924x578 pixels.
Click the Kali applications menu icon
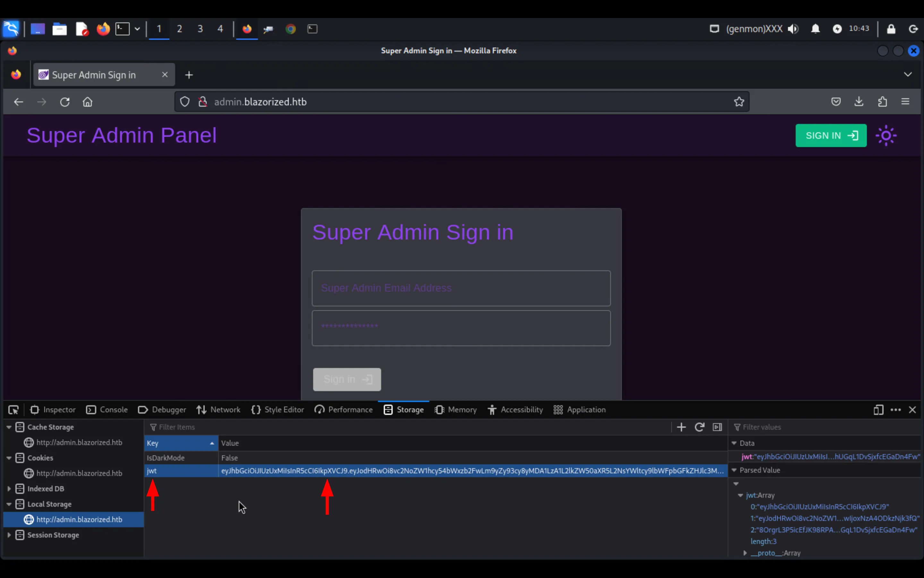11,29
